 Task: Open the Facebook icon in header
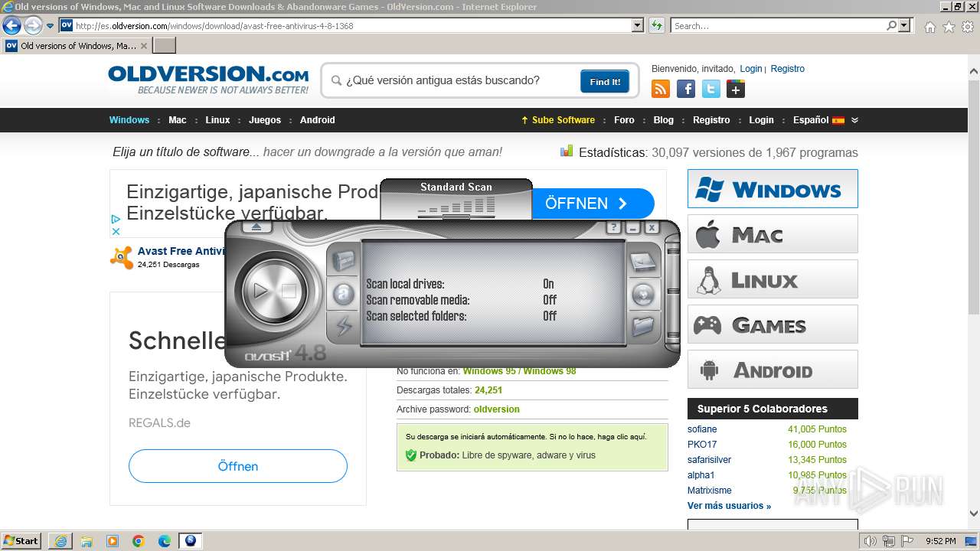click(686, 89)
